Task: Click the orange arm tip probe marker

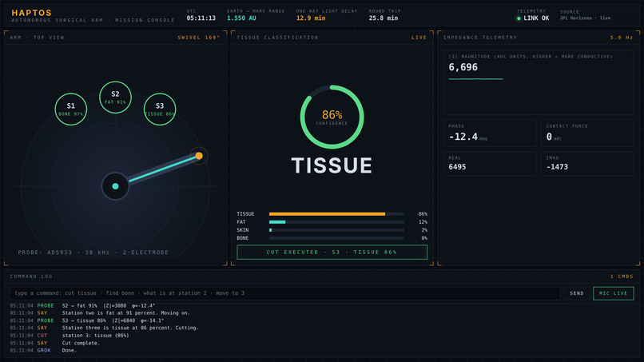Action: (x=199, y=156)
